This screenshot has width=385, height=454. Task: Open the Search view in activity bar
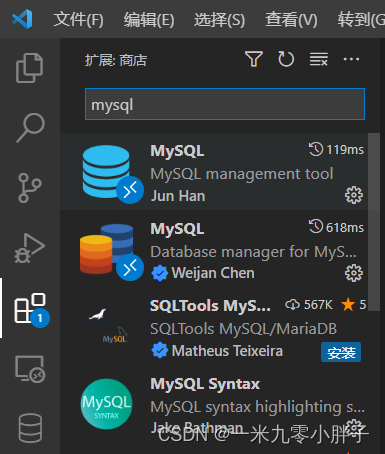30,127
